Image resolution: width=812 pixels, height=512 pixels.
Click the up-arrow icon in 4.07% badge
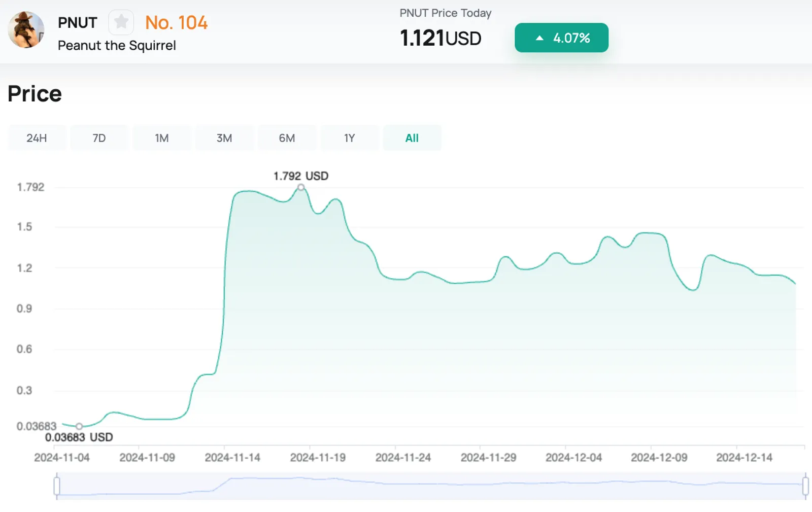(x=539, y=38)
